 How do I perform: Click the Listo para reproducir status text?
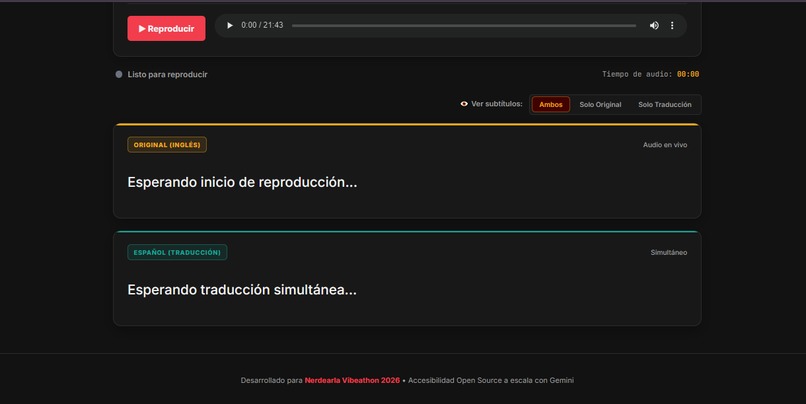coord(168,75)
